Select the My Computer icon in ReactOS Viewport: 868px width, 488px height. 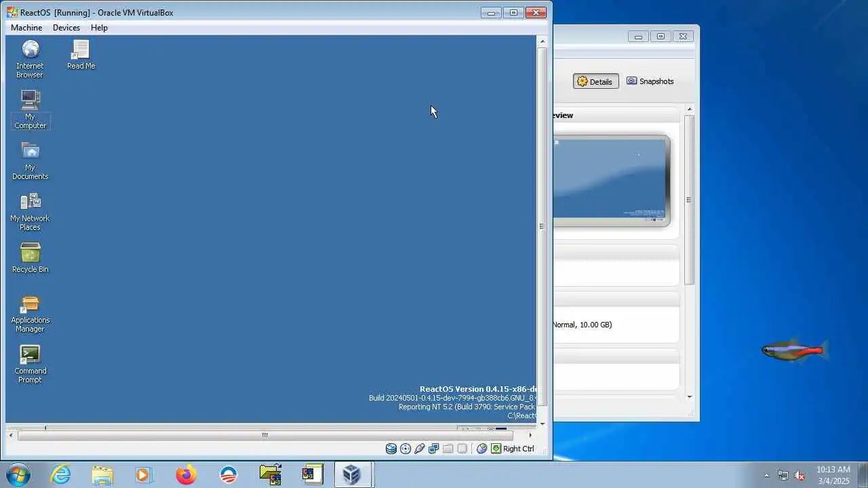coord(30,109)
